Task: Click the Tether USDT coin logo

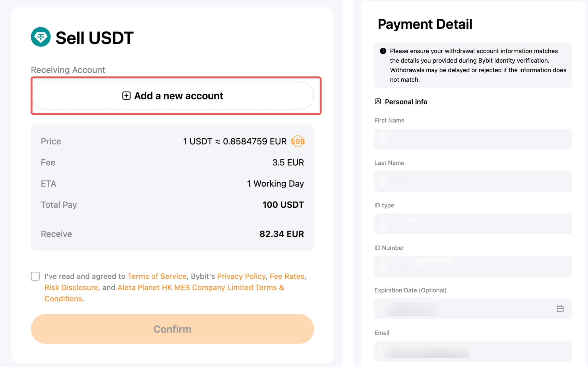Action: pyautogui.click(x=40, y=37)
